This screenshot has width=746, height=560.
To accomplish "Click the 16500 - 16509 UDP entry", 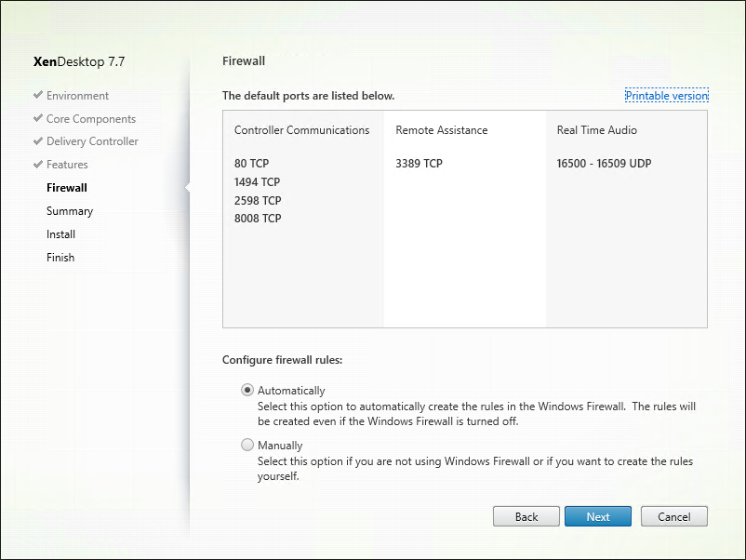I will tap(604, 163).
